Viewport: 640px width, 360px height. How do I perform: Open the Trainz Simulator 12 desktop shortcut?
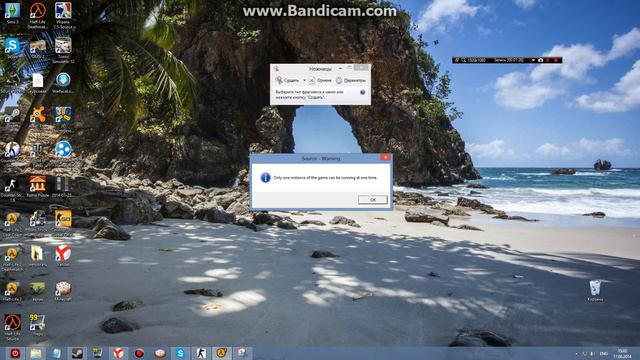tap(63, 50)
